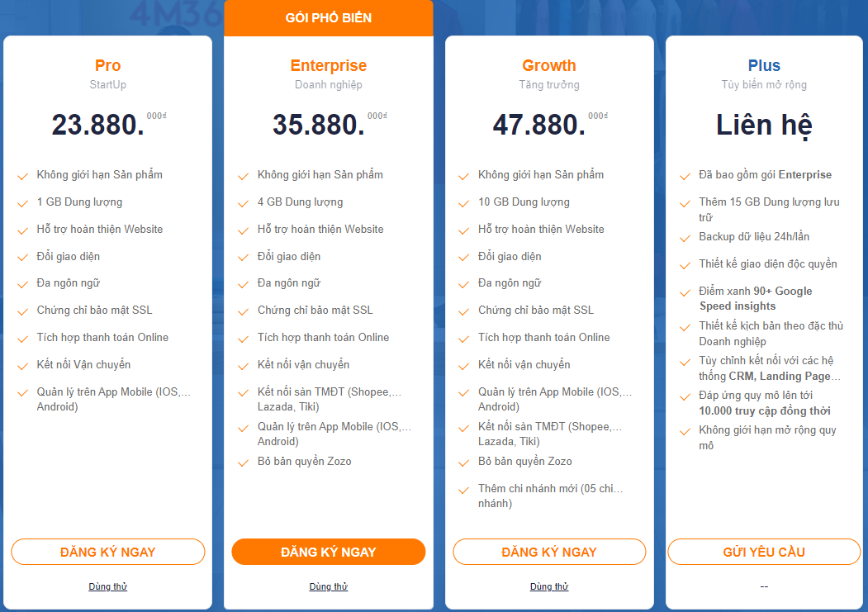This screenshot has height=612, width=868.
Task: Click checkmark beside '4 GB Dung lượng'
Action: (x=243, y=204)
